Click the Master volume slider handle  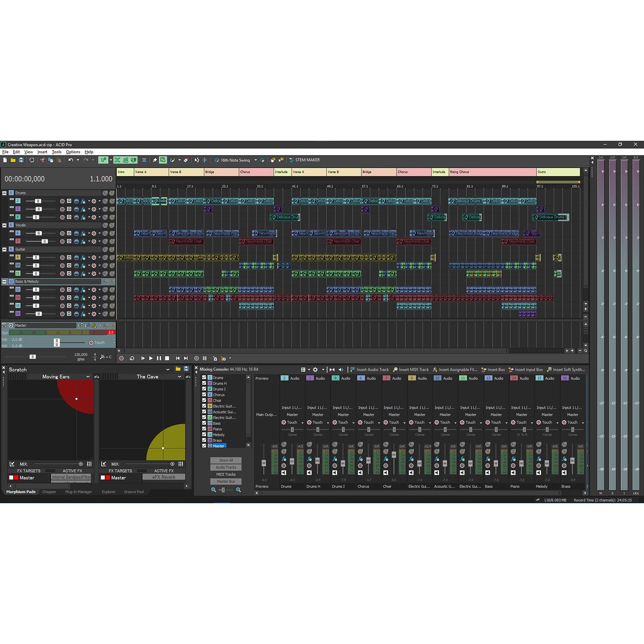pos(57,342)
